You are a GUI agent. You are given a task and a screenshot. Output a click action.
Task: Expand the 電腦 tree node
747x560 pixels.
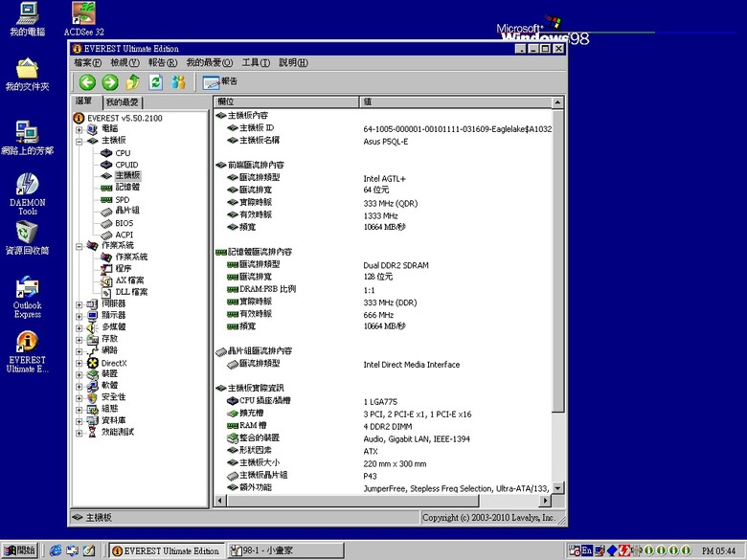point(79,129)
